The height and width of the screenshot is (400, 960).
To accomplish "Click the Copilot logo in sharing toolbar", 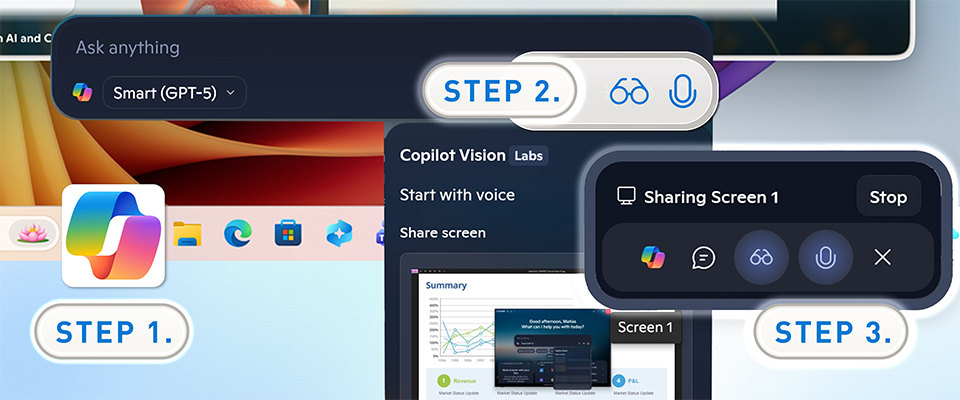I will pos(653,257).
